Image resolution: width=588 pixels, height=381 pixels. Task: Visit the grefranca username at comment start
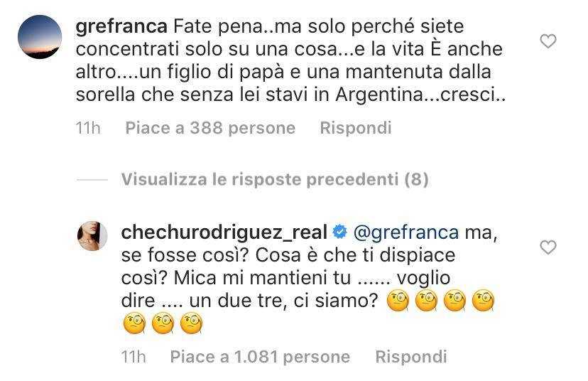click(121, 26)
